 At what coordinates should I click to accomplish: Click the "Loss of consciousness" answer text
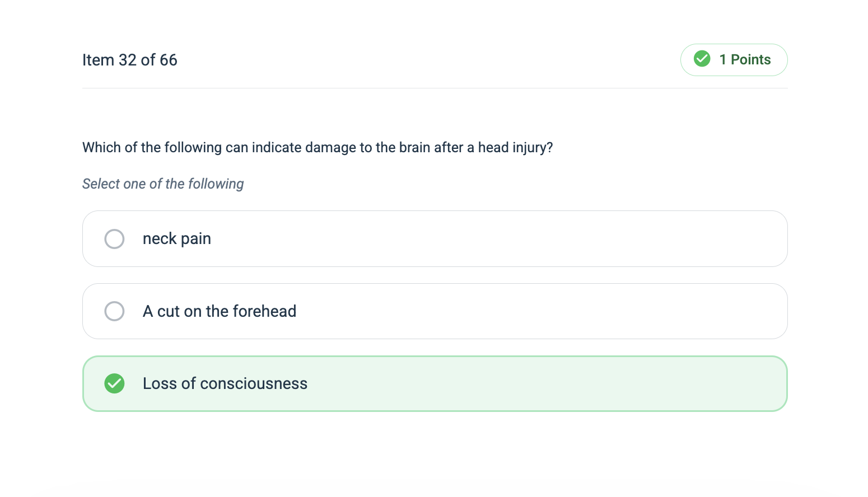(225, 383)
